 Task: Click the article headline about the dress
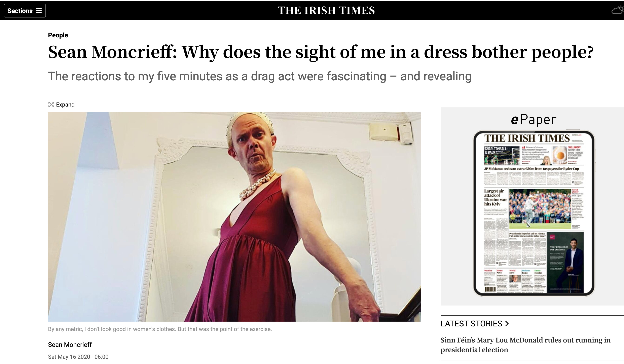pyautogui.click(x=321, y=52)
